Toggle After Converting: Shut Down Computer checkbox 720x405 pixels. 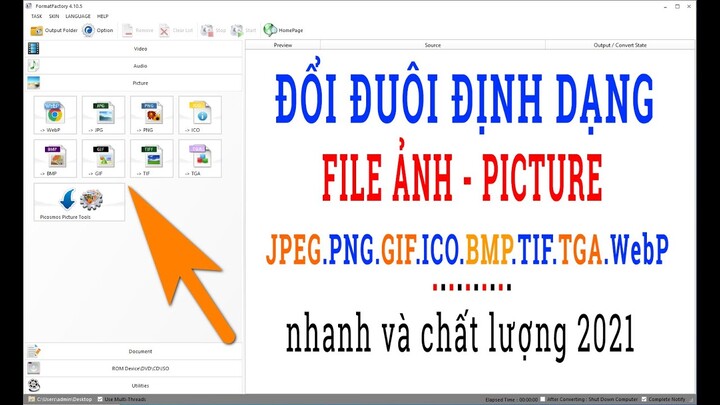[x=543, y=399]
